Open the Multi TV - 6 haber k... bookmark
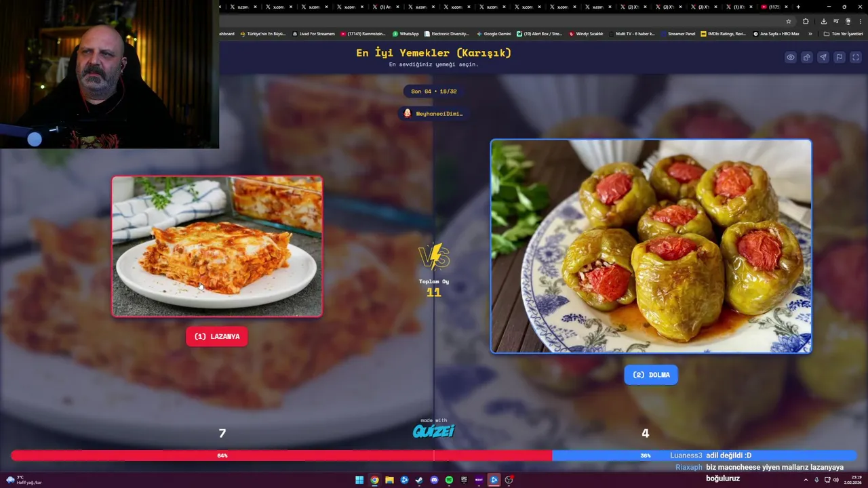The height and width of the screenshot is (488, 868). (631, 33)
